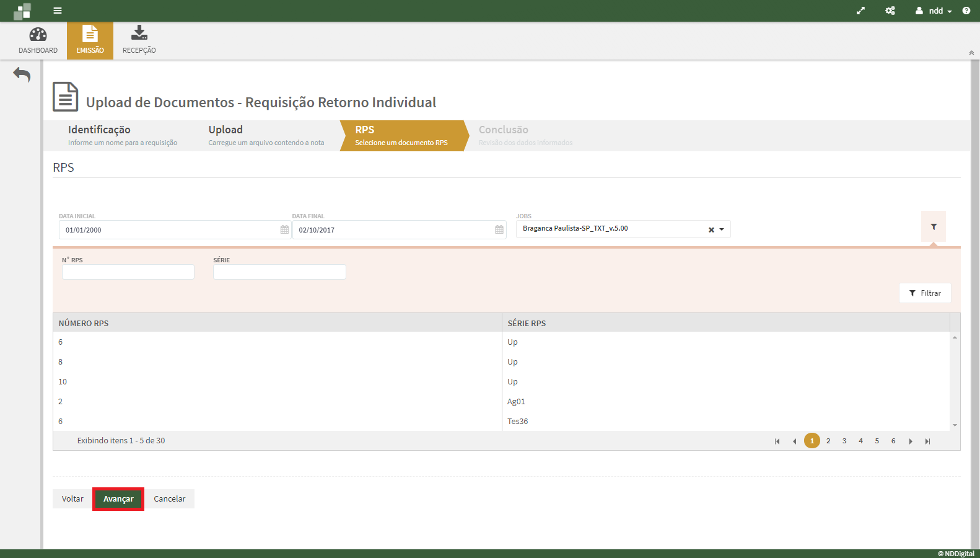Screen dimensions: 980x558
Task: Click the Cancelar button
Action: [170, 499]
